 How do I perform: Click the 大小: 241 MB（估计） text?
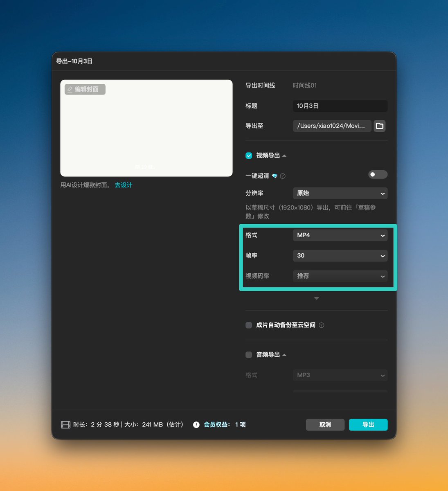(x=154, y=425)
